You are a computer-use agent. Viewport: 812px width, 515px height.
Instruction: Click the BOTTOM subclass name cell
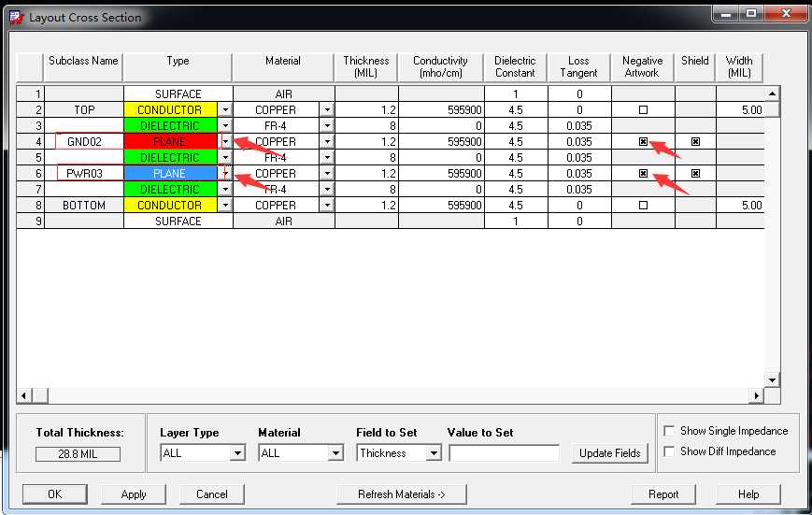pos(84,206)
